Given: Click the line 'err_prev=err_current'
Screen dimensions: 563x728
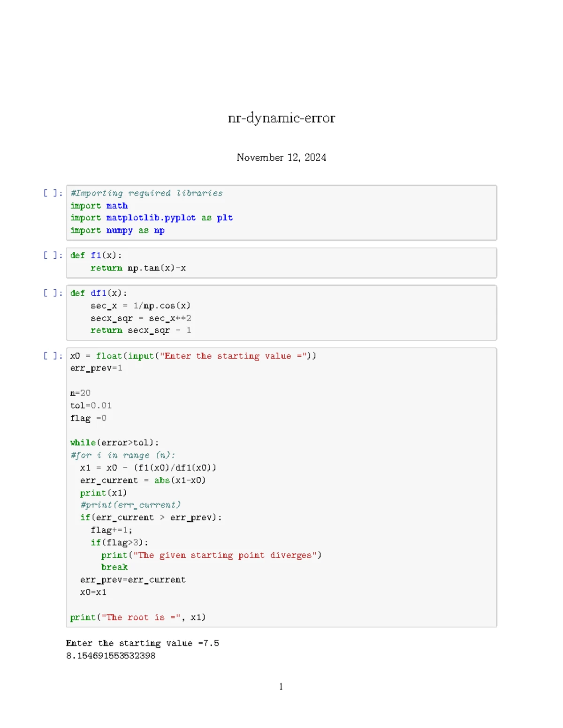Looking at the screenshot, I should (133, 580).
